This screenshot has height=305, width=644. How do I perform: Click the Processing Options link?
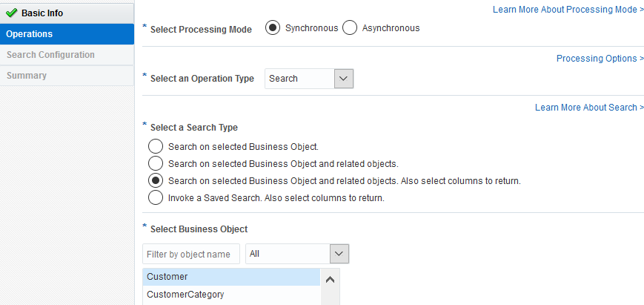pos(600,59)
